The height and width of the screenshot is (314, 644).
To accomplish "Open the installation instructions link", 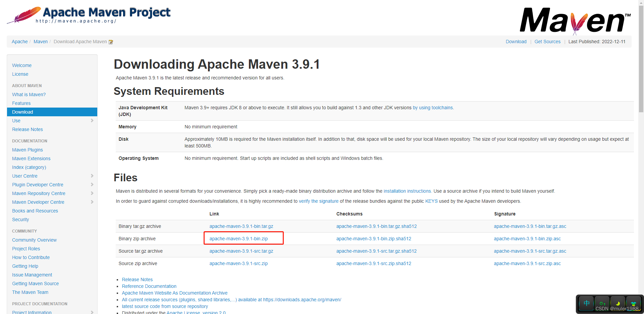I will point(408,191).
